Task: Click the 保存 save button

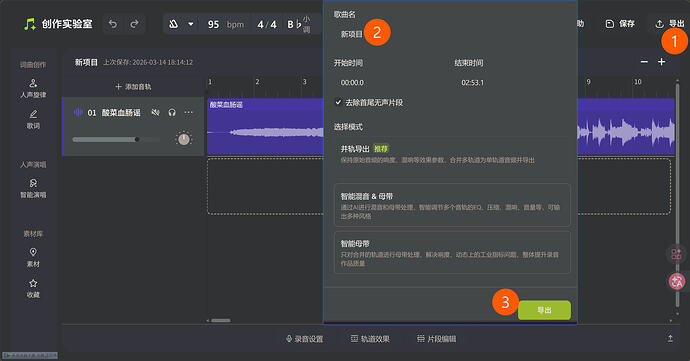Action: [x=620, y=24]
